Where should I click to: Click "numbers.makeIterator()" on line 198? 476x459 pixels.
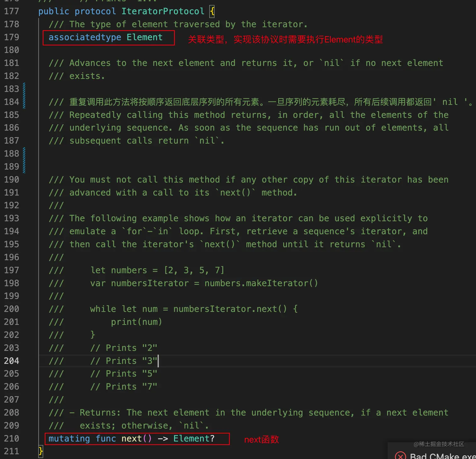click(261, 283)
